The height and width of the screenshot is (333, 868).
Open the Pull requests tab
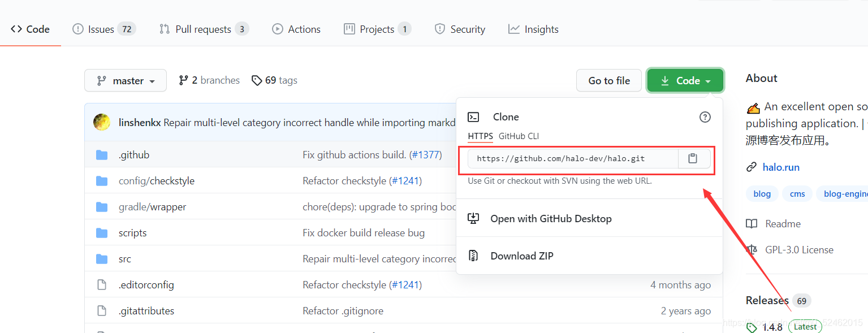tap(204, 29)
